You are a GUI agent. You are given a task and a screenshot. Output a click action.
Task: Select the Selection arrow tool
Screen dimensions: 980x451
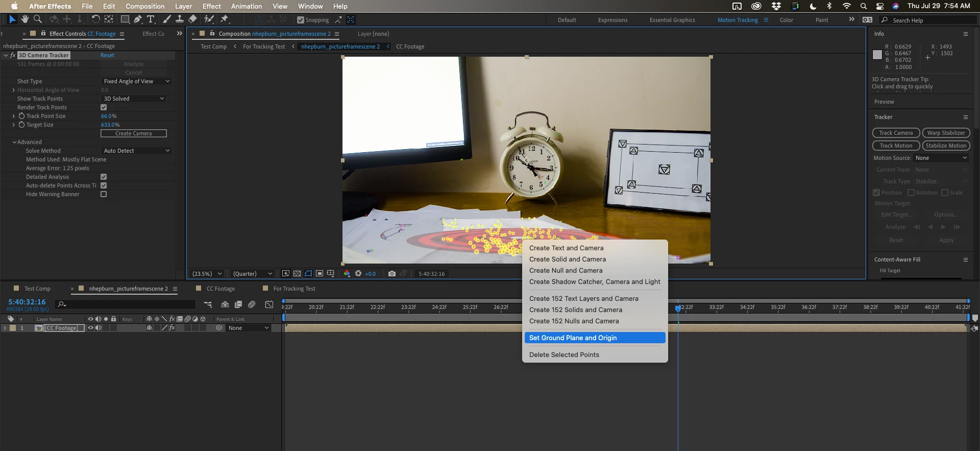click(x=12, y=19)
